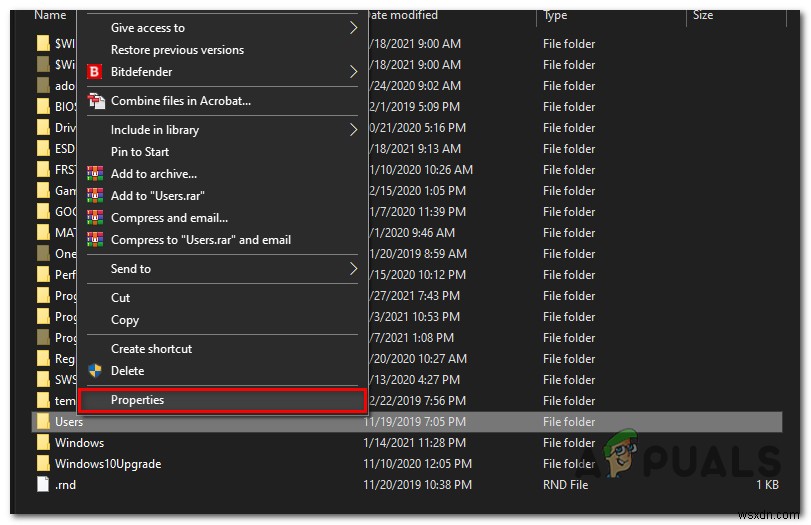Image resolution: width=811 pixels, height=525 pixels.
Task: Click date 11/10/2020 12:05 PM
Action: [417, 464]
